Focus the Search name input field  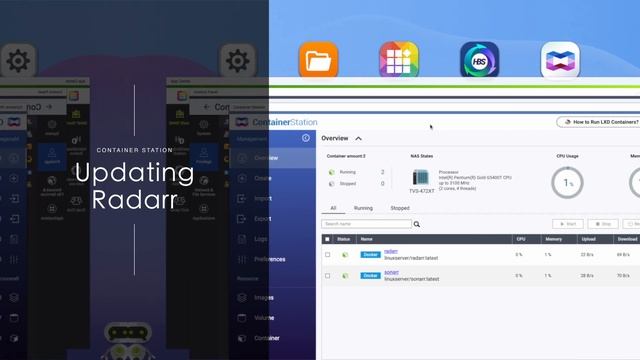367,224
